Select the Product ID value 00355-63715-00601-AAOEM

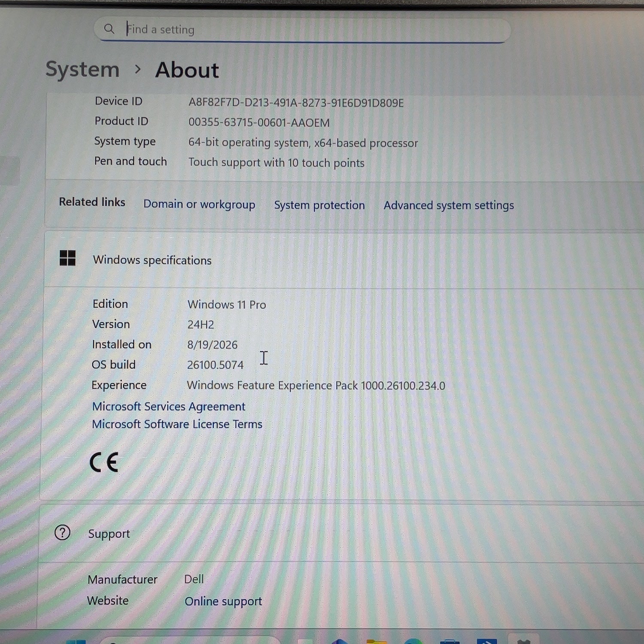(x=259, y=123)
